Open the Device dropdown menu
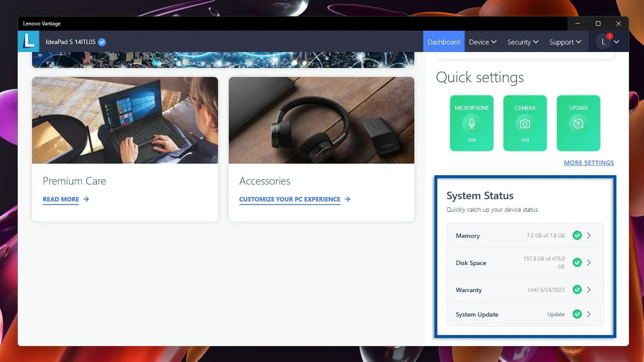 pos(482,42)
